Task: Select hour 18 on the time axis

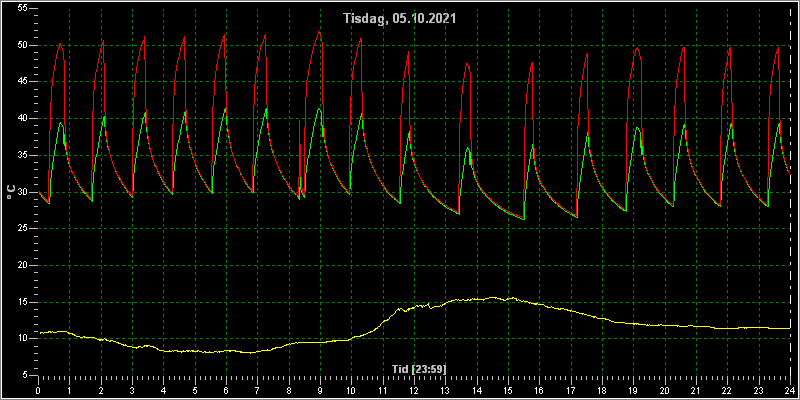Action: click(x=602, y=390)
